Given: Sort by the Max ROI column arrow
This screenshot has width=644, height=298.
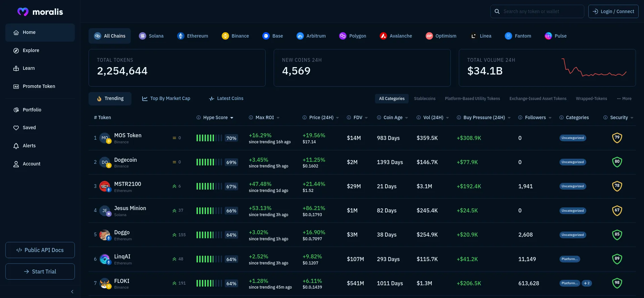Looking at the screenshot, I should pos(278,118).
